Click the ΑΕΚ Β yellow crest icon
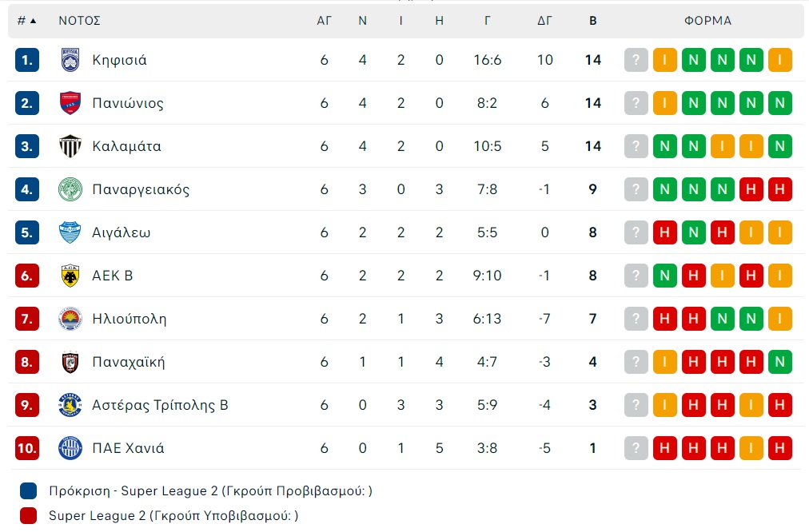The width and height of the screenshot is (809, 532). [70, 276]
